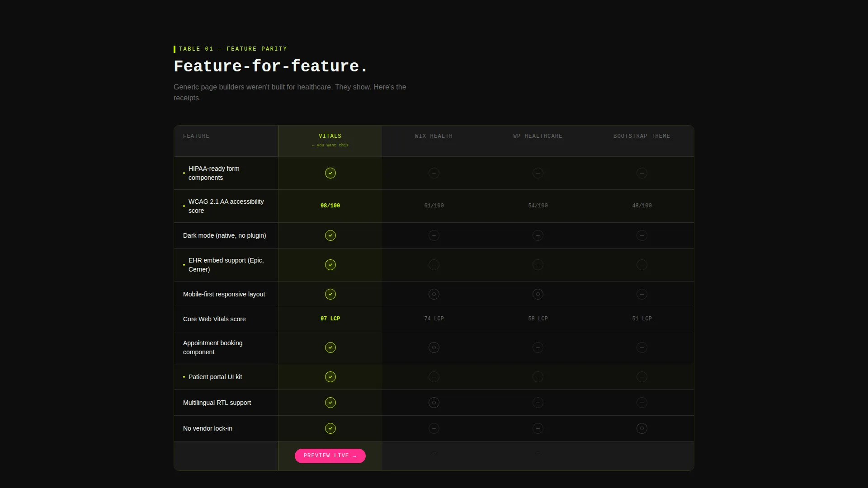The image size is (868, 488).
Task: Click the 54/100 WP Healthcare score
Action: click(x=538, y=206)
